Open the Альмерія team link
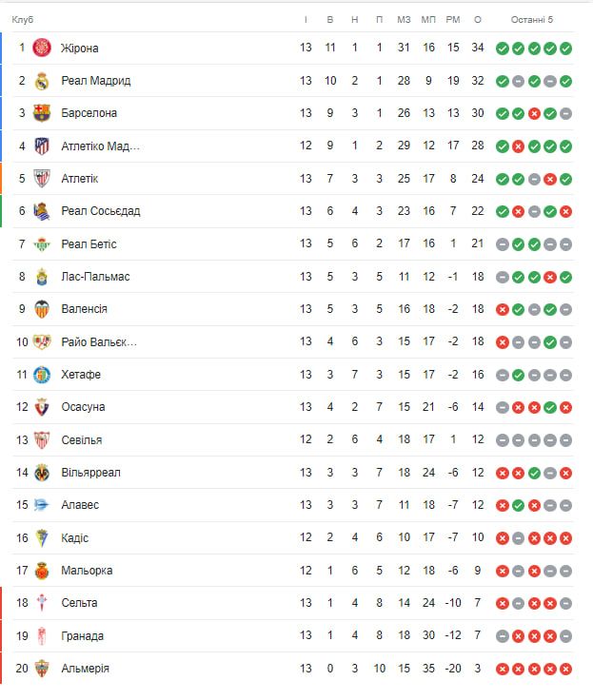Viewport: 593px width, 700px height. (x=85, y=669)
